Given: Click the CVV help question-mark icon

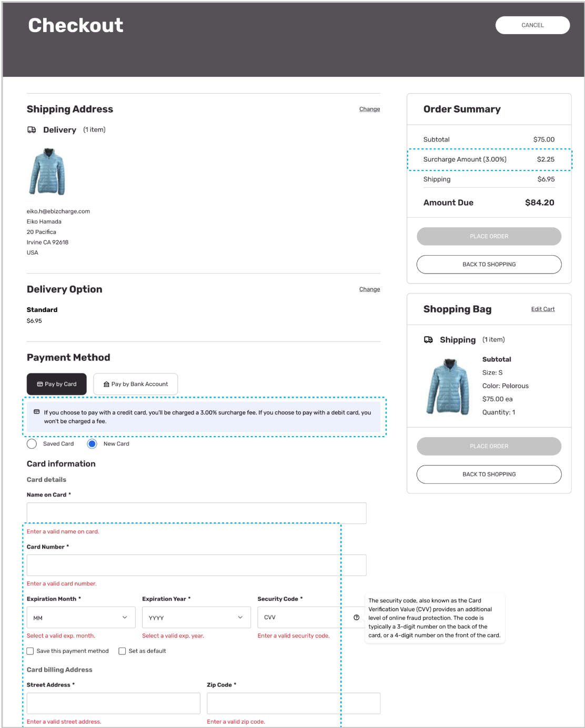Looking at the screenshot, I should pyautogui.click(x=357, y=618).
